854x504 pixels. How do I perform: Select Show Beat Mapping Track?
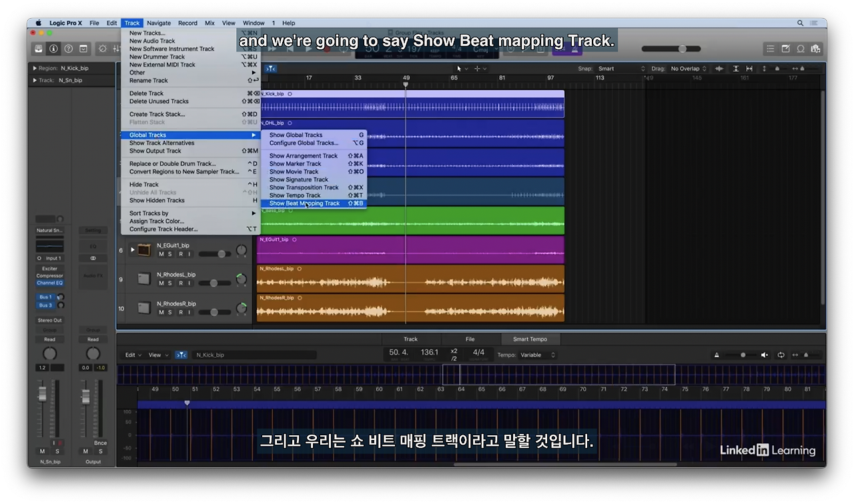click(x=314, y=203)
